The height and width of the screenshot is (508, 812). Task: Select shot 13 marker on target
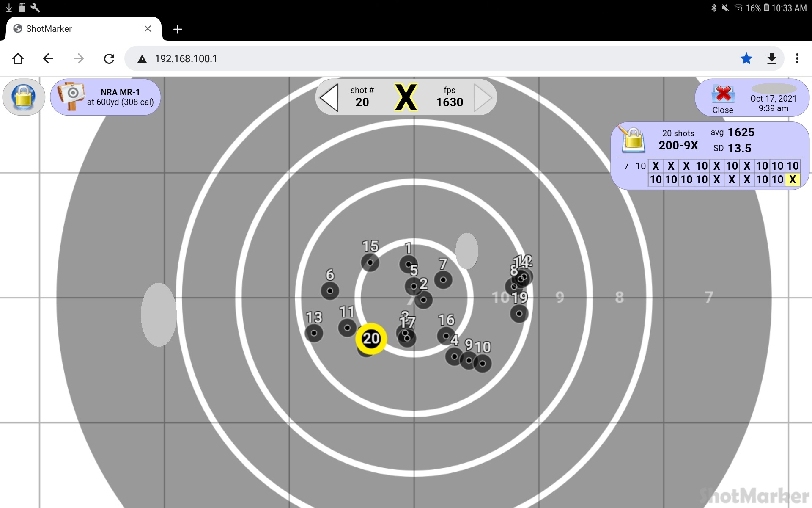pos(314,333)
